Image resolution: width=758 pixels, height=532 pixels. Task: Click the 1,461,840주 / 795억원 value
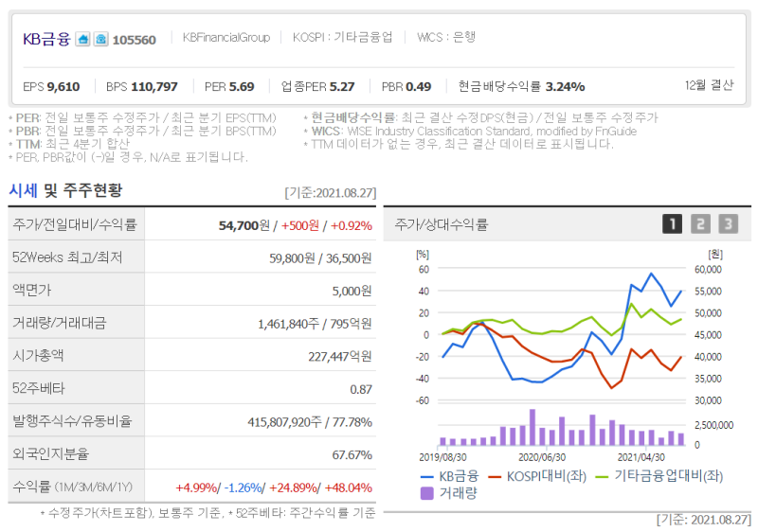[315, 324]
